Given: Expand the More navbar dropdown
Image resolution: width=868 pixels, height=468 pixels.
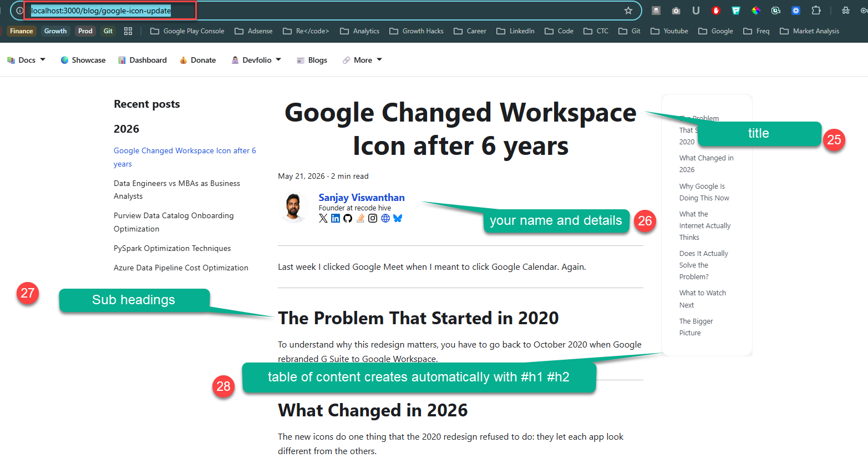Looking at the screenshot, I should click(x=362, y=60).
